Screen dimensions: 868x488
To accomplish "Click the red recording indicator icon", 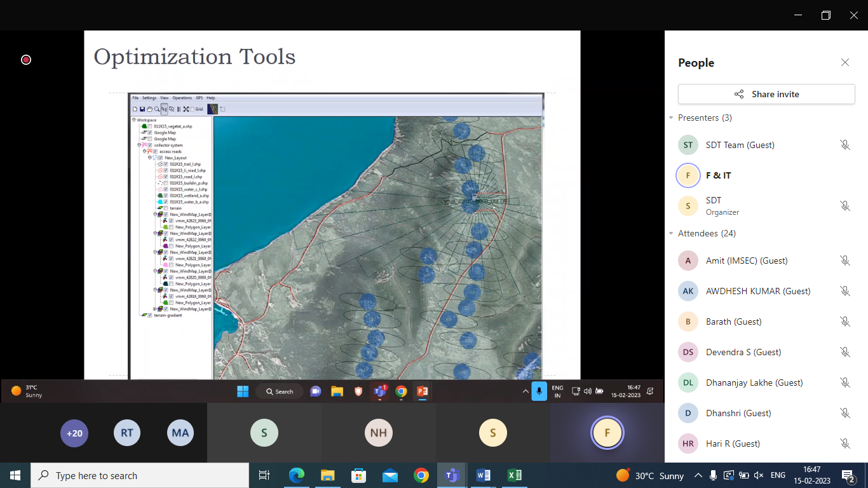I will pyautogui.click(x=26, y=60).
